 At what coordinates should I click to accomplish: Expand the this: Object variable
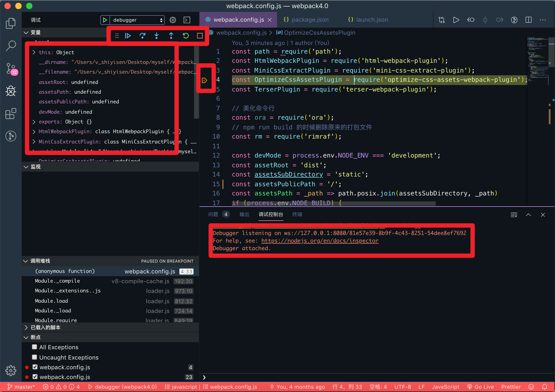[x=34, y=52]
